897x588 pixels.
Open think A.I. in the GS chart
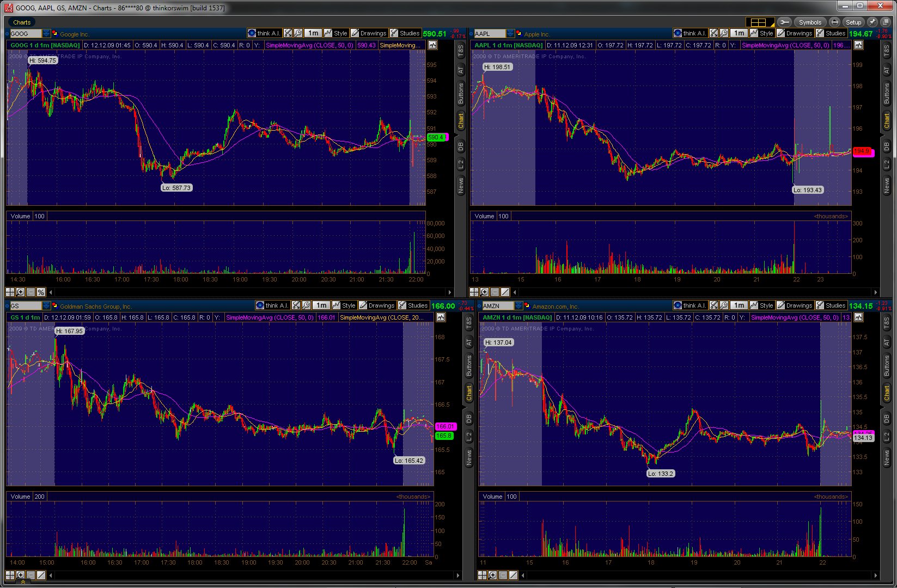(x=272, y=305)
